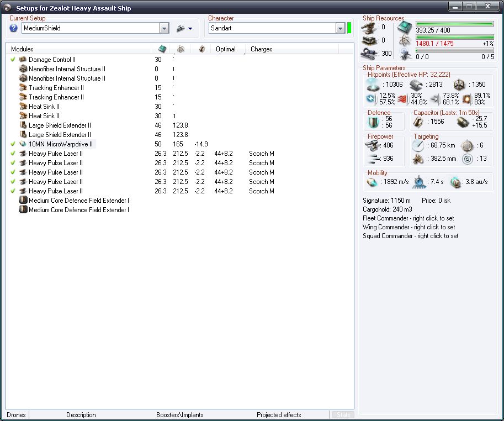Open the Projected effects tab
The image size is (504, 421).
click(279, 414)
